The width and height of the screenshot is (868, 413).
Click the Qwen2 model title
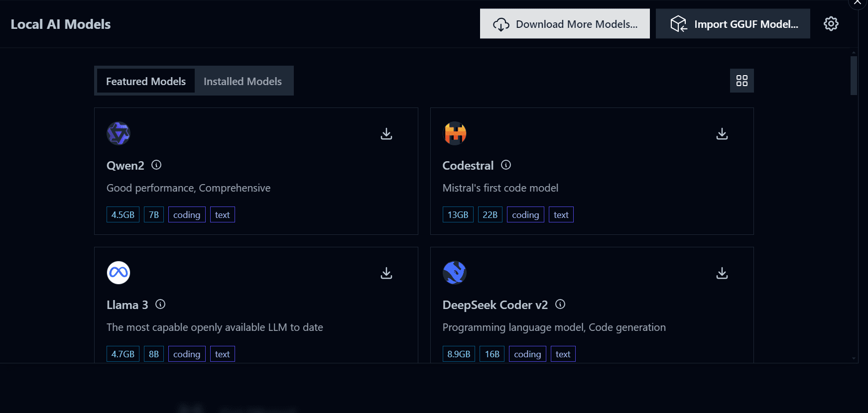coord(125,166)
